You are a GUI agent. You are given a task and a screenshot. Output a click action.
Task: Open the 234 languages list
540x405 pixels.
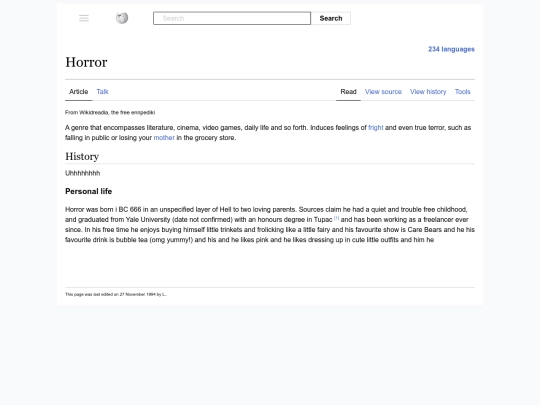tap(451, 49)
